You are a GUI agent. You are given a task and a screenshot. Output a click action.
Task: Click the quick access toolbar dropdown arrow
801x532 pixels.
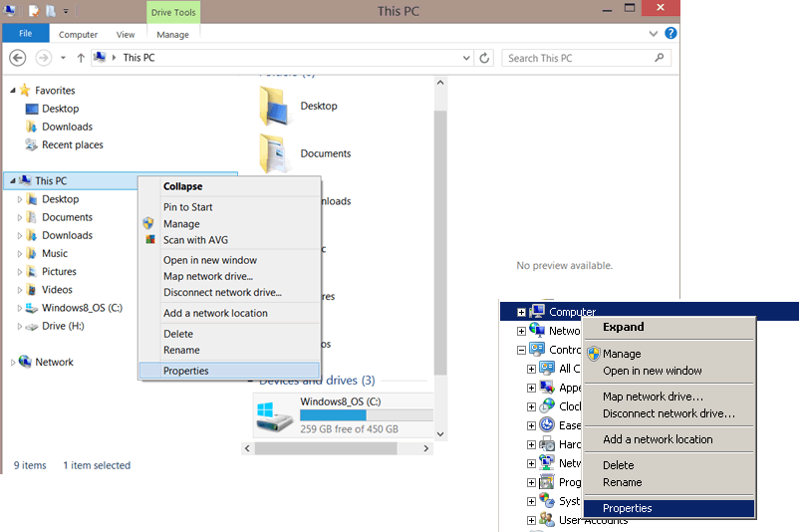coord(66,11)
